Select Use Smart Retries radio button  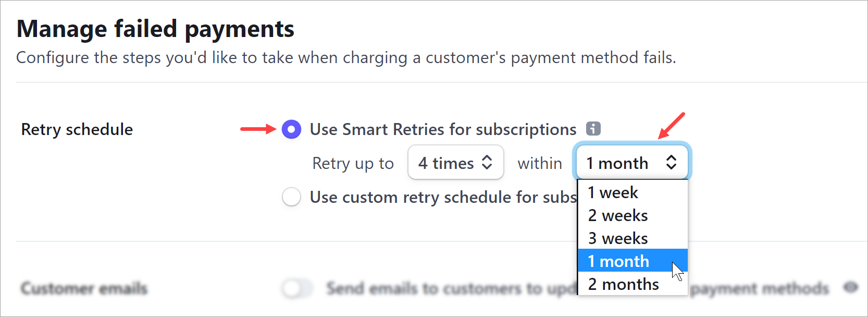[291, 129]
